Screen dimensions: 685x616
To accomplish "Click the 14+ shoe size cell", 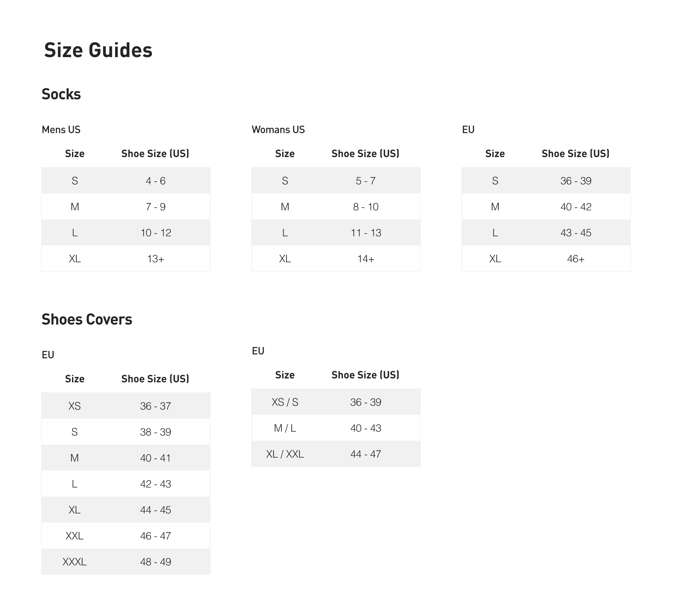I will pyautogui.click(x=366, y=259).
